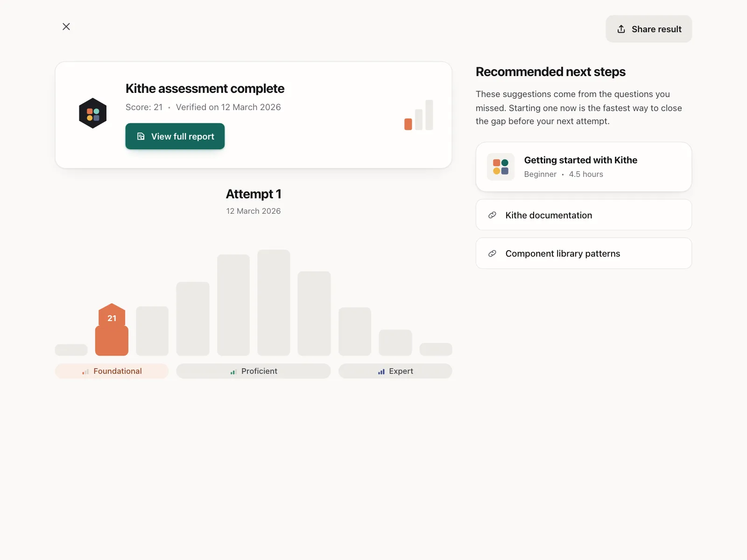Screen dimensions: 747x560
Task: Click Verified on 12 March 2026 text
Action: 228,107
